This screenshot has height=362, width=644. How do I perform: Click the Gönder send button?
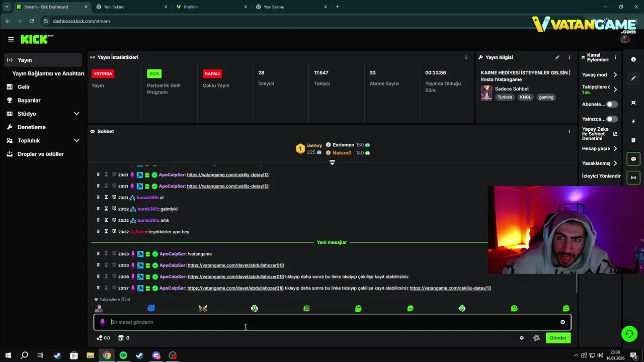(558, 338)
